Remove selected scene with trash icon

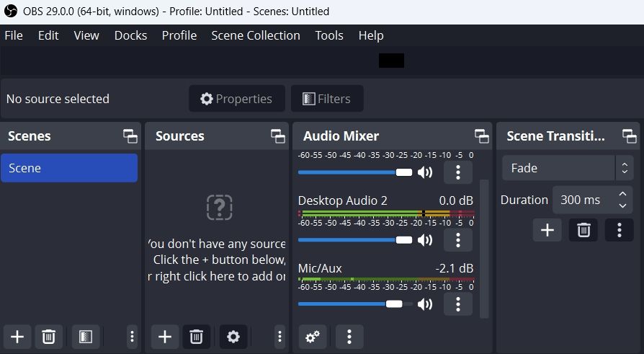48,337
